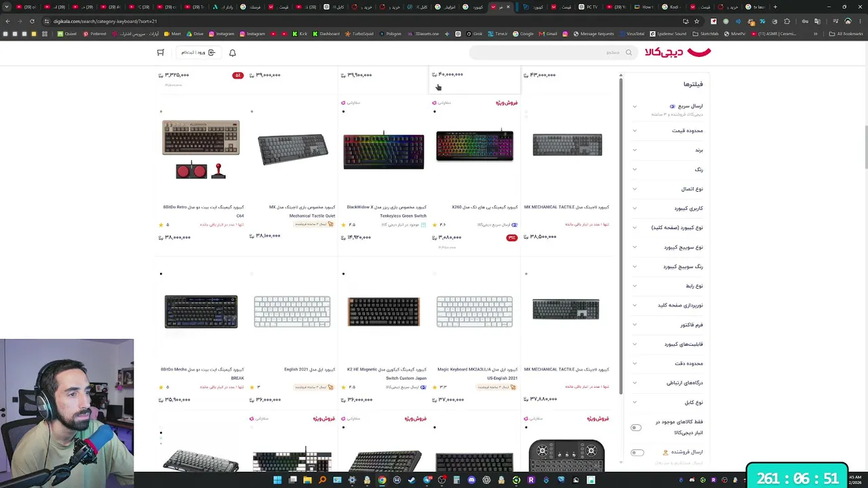Go back using browser back arrow

7,21
